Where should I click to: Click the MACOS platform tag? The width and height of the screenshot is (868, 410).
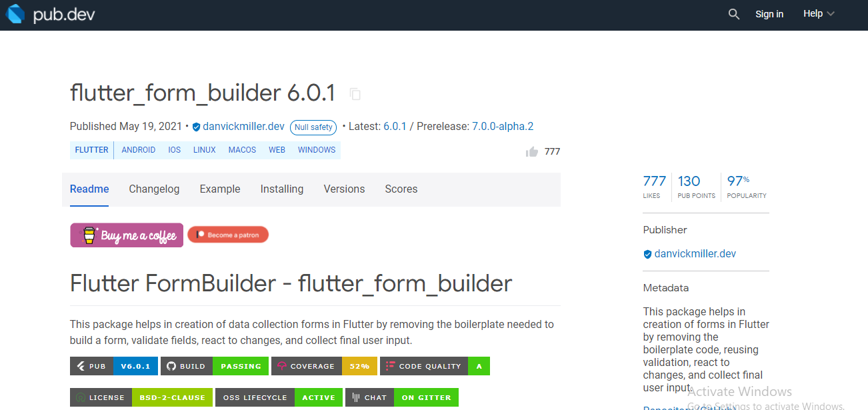[x=243, y=150]
